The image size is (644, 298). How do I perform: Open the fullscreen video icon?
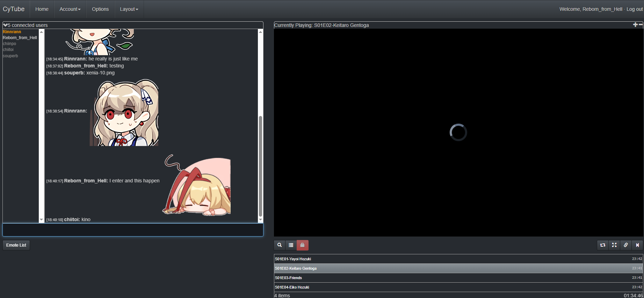(614, 245)
